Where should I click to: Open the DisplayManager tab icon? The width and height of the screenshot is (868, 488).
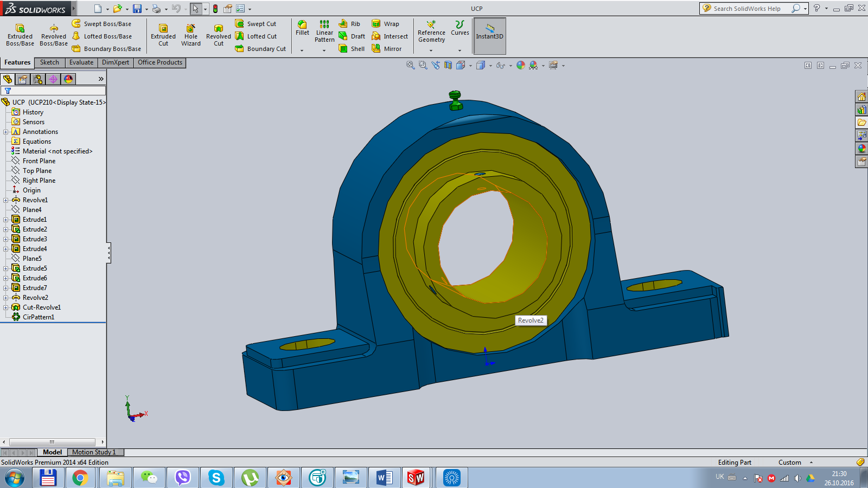pyautogui.click(x=68, y=79)
